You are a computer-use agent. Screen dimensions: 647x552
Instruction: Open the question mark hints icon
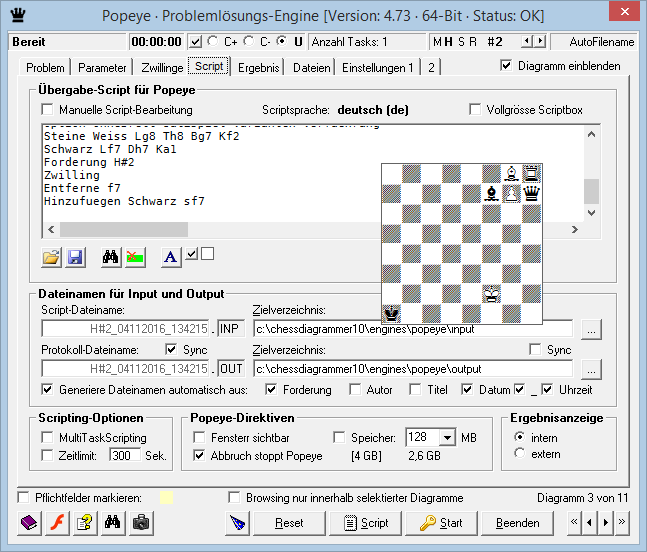tap(85, 523)
